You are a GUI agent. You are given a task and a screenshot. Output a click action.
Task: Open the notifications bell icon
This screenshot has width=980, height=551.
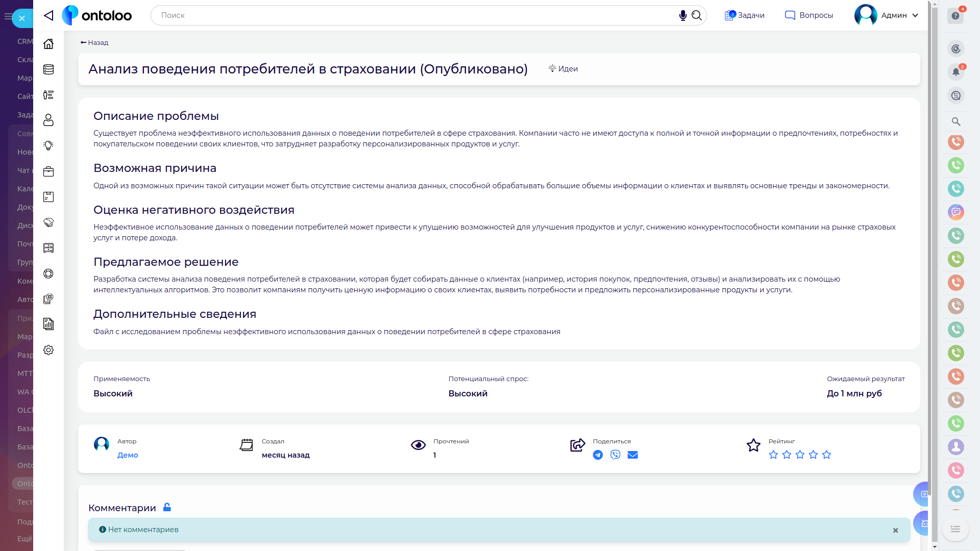click(955, 72)
